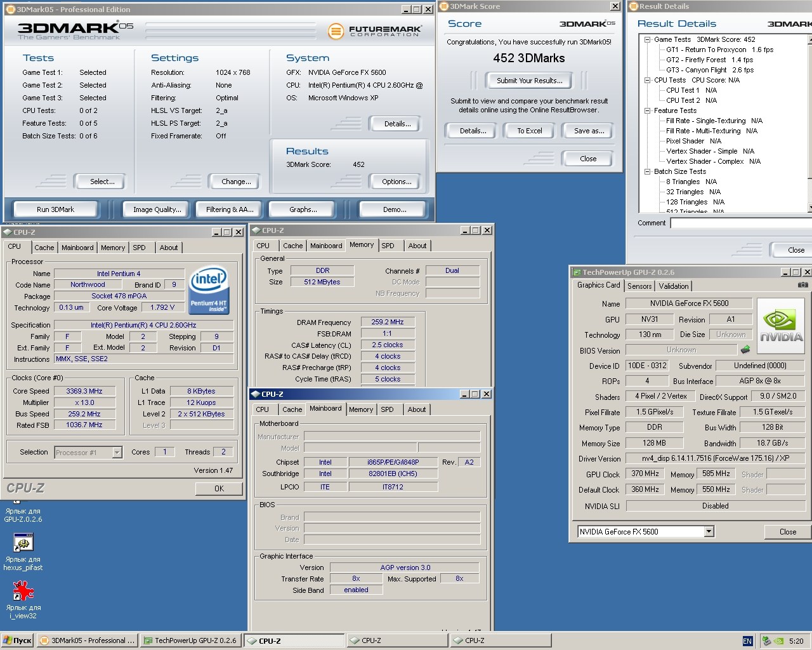Viewport: 812px width, 650px height.
Task: Click the DRAM Frequency value 259.2 MHz
Action: (x=388, y=322)
